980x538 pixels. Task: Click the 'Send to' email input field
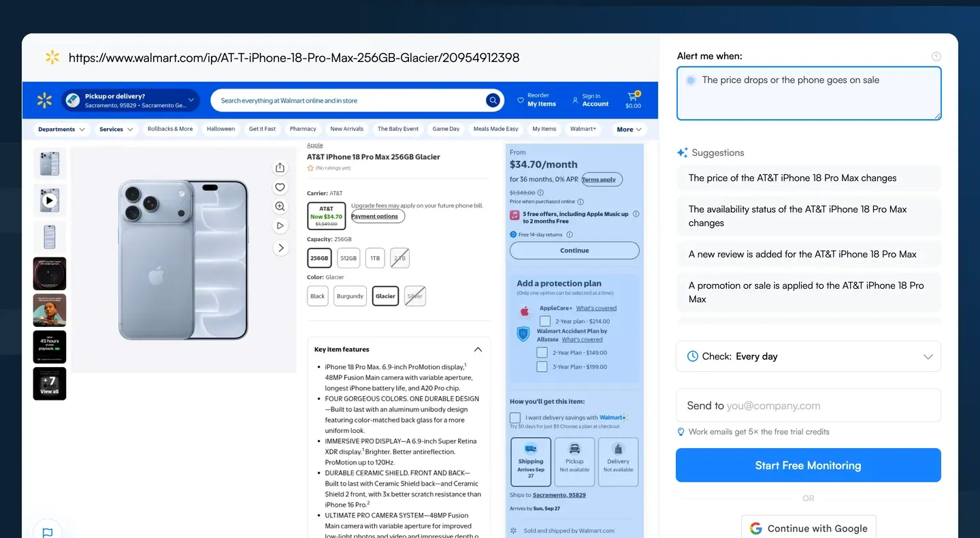[x=808, y=405]
